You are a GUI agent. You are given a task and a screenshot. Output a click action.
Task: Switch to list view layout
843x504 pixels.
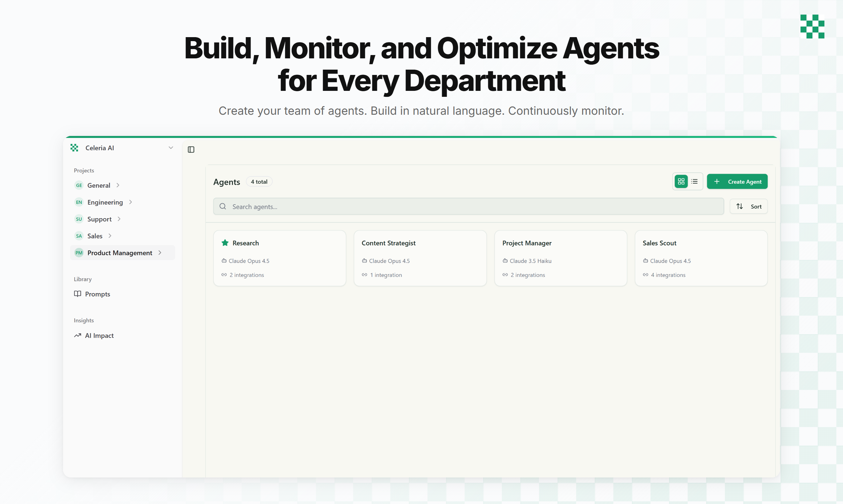pos(694,181)
